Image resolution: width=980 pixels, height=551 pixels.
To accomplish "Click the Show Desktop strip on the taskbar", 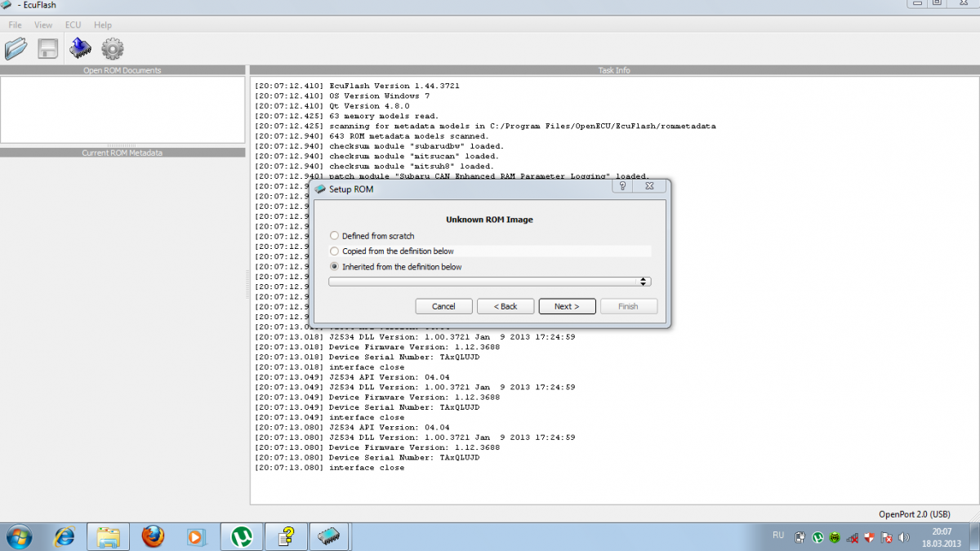I will point(974,536).
